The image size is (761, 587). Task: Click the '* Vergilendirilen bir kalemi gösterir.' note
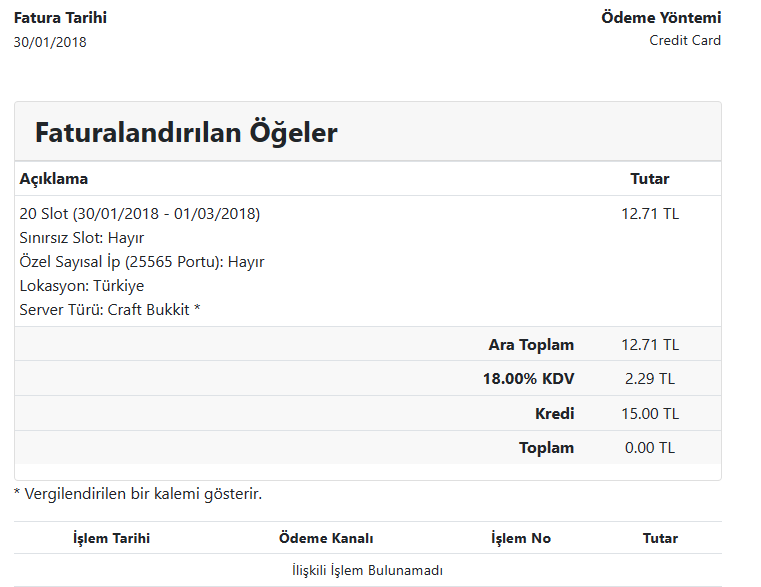click(x=138, y=494)
